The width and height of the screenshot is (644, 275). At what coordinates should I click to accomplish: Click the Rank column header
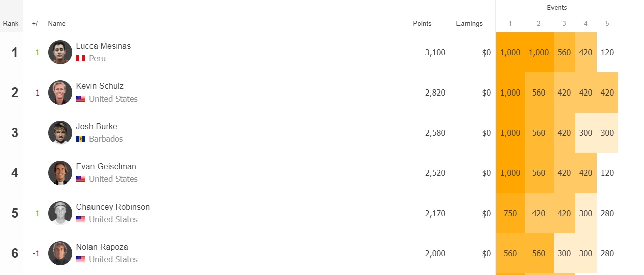tap(11, 23)
